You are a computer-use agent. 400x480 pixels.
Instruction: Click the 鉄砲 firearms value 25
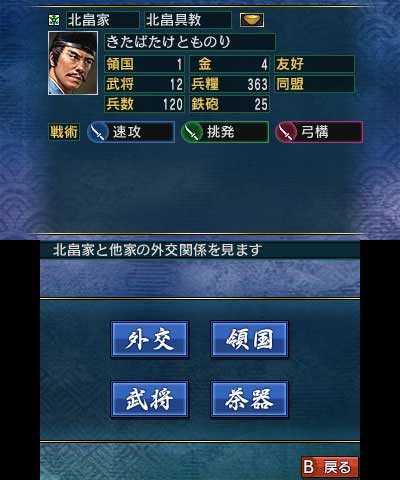[261, 104]
